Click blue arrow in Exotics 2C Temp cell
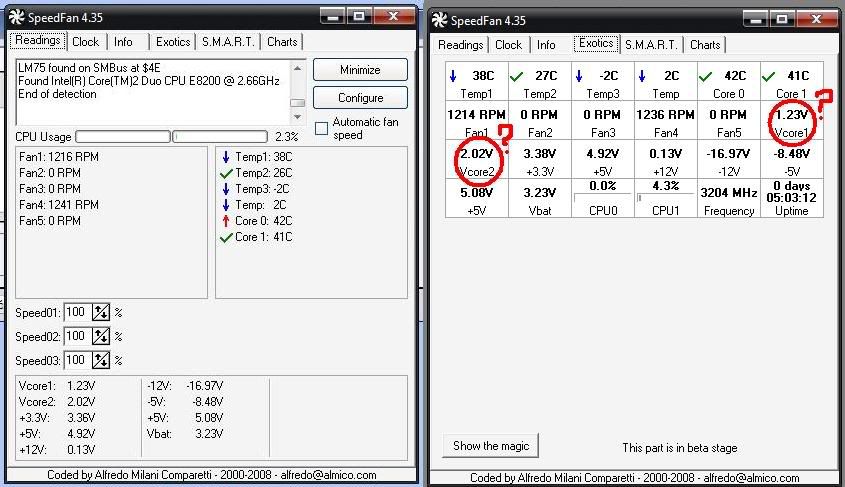 [642, 76]
